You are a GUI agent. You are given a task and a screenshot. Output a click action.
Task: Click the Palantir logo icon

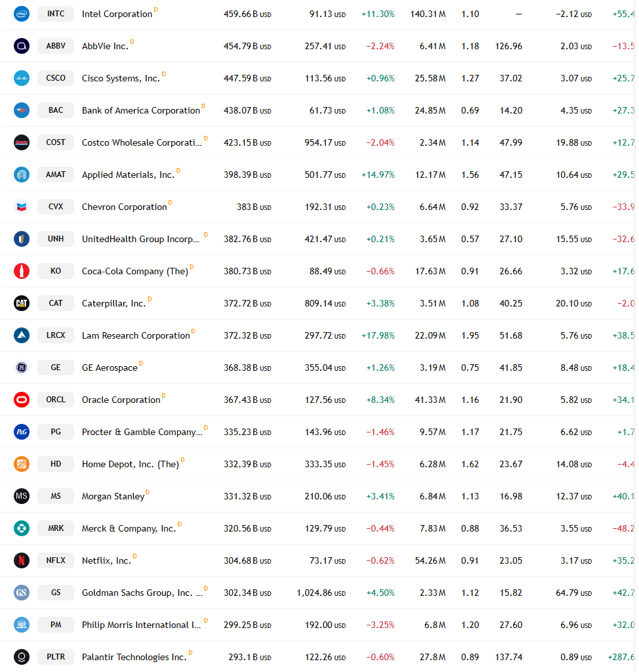coord(22,656)
